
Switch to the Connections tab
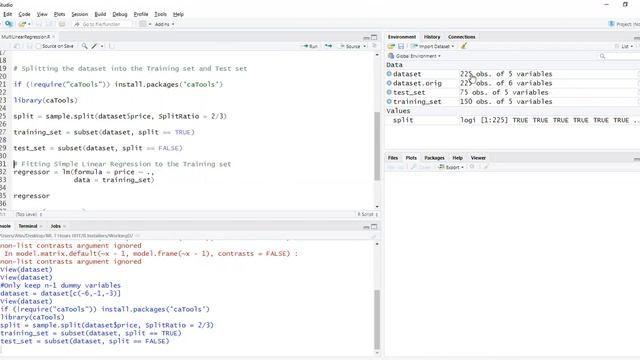click(462, 37)
